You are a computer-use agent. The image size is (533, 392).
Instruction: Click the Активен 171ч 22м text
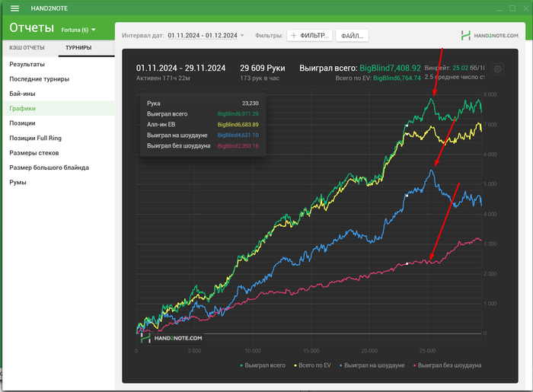(x=163, y=78)
